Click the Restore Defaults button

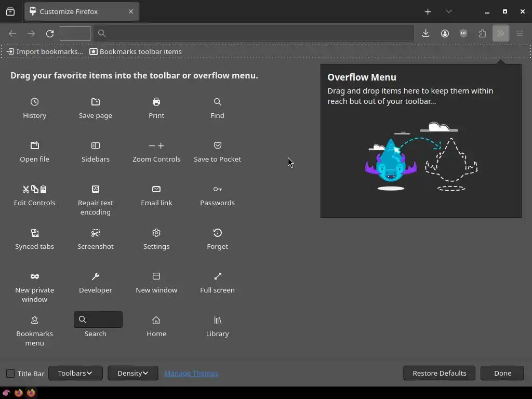(x=439, y=373)
